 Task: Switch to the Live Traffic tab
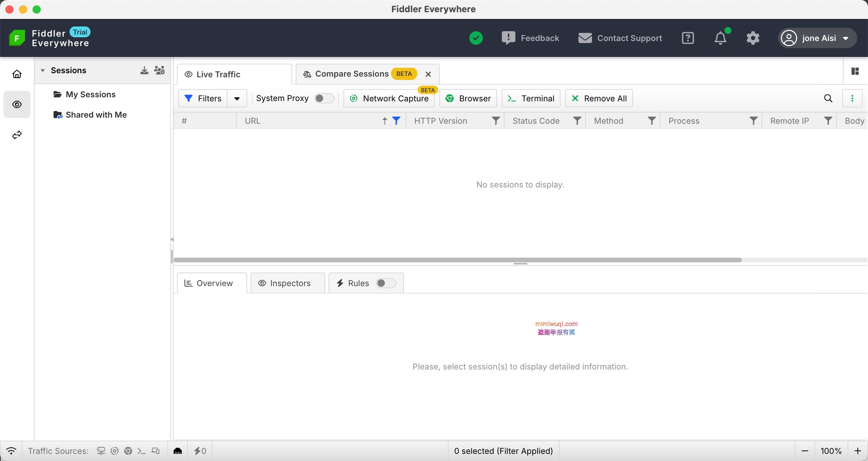235,74
